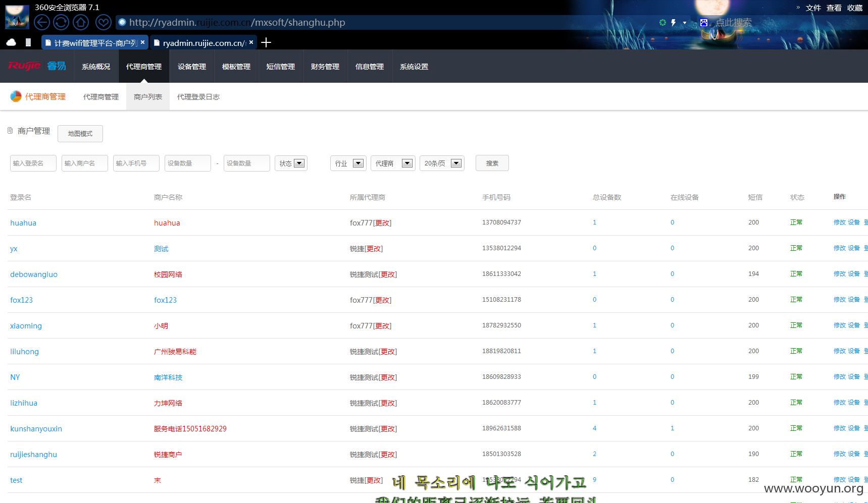Click the browser back arrow icon
Viewport: 868px width, 503px height.
coord(42,22)
